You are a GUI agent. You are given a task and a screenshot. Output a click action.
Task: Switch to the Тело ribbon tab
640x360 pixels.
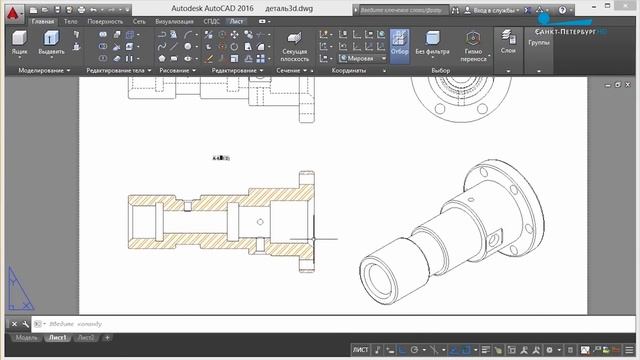point(70,21)
